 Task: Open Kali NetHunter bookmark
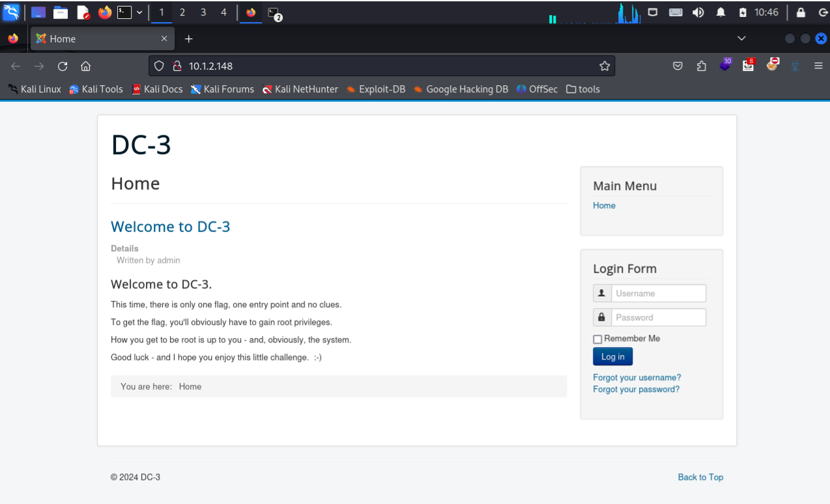coord(300,89)
